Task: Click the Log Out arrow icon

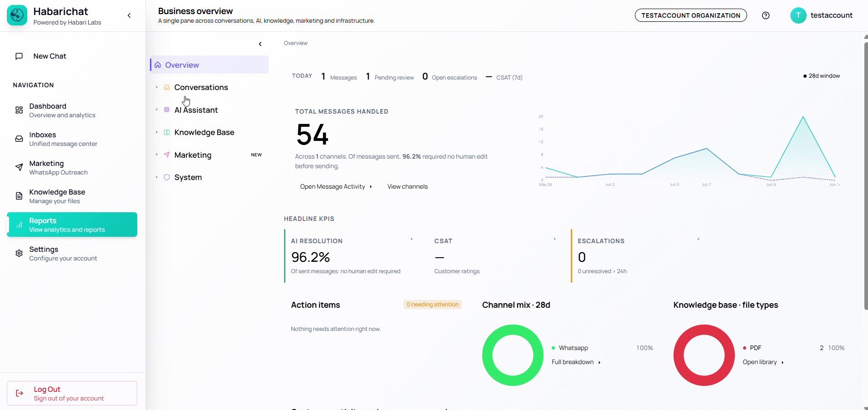Action: (20, 393)
